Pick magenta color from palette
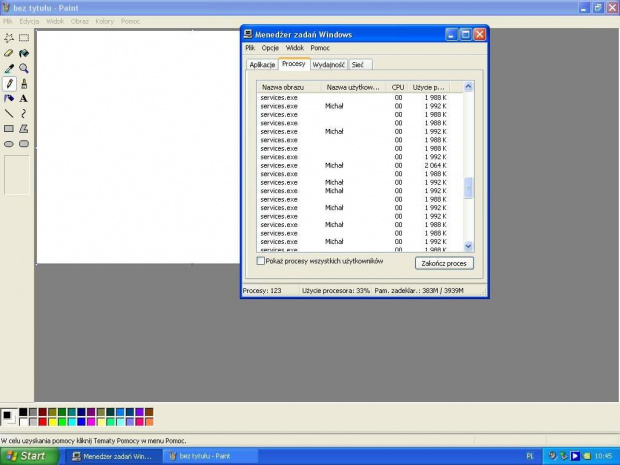The width and height of the screenshot is (620, 465). pos(91,422)
